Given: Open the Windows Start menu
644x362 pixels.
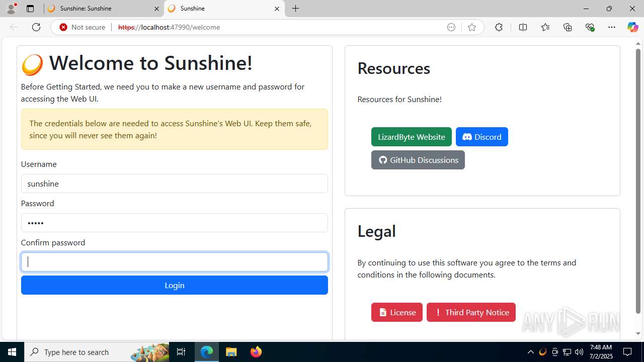Looking at the screenshot, I should (x=12, y=352).
